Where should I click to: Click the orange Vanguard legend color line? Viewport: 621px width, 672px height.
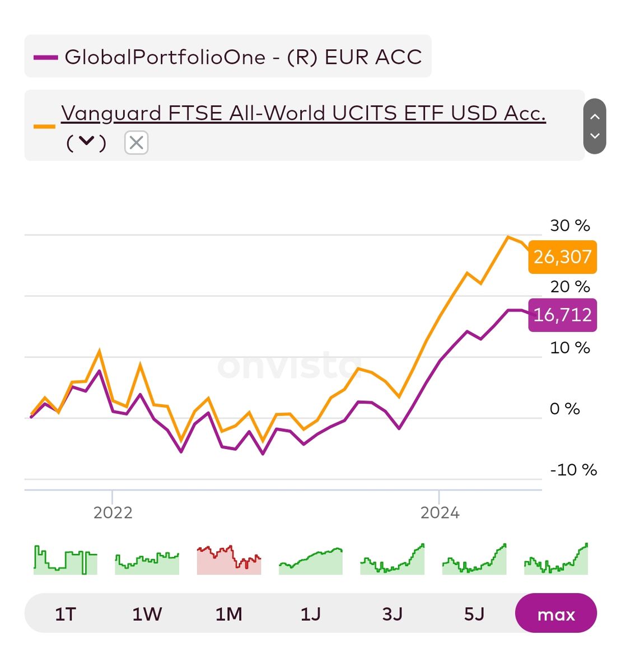[44, 127]
